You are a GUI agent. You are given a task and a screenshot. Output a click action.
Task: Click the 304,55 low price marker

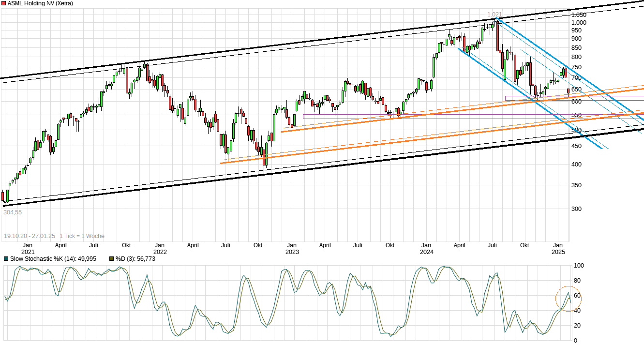pos(13,212)
